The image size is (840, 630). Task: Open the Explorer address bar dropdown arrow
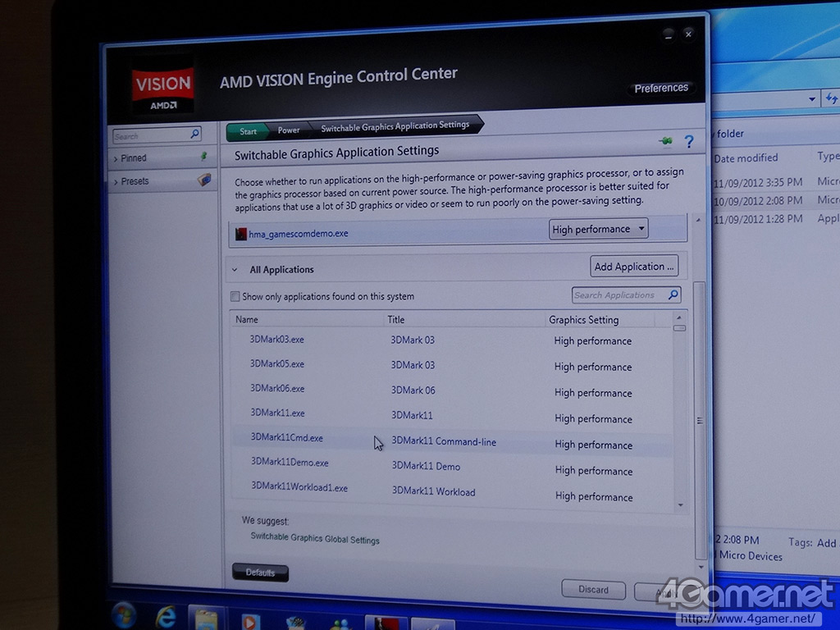click(812, 99)
